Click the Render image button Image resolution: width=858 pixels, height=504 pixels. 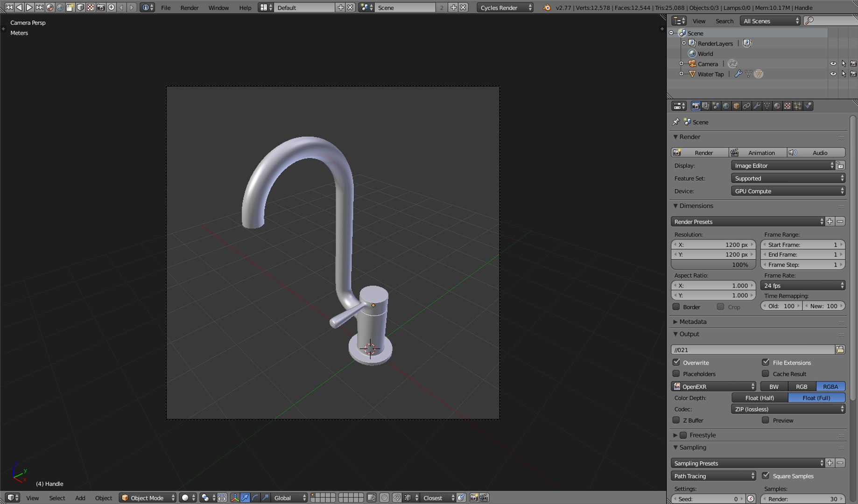(x=700, y=153)
